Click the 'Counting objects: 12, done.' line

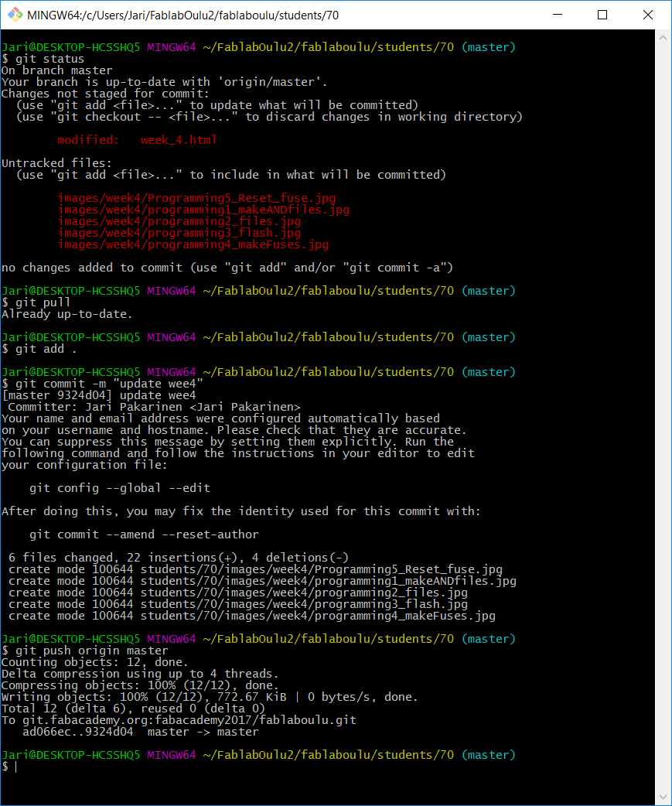[95, 663]
